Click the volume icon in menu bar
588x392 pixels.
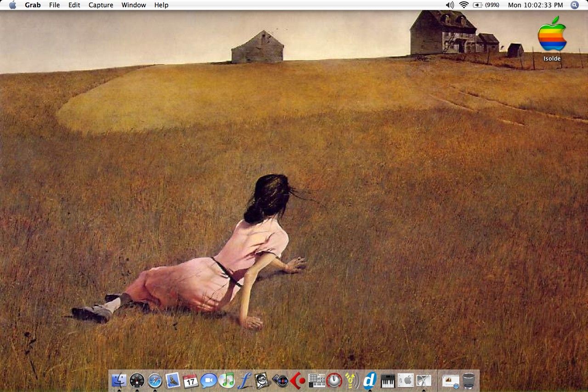coord(450,5)
